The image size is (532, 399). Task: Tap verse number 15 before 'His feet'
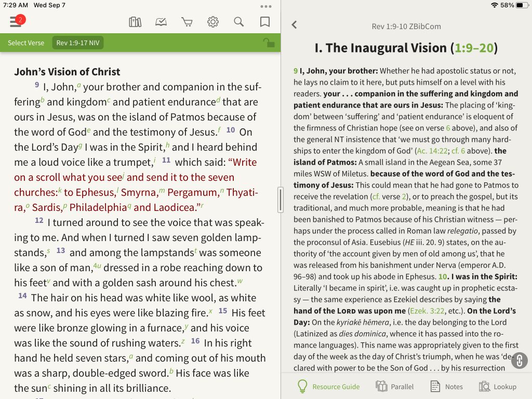(x=222, y=311)
